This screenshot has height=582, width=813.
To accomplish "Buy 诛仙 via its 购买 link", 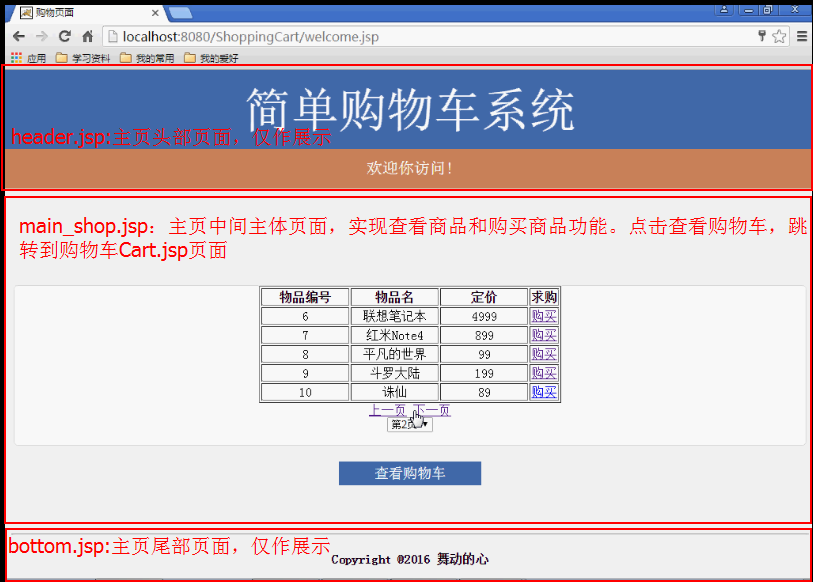I will click(544, 392).
